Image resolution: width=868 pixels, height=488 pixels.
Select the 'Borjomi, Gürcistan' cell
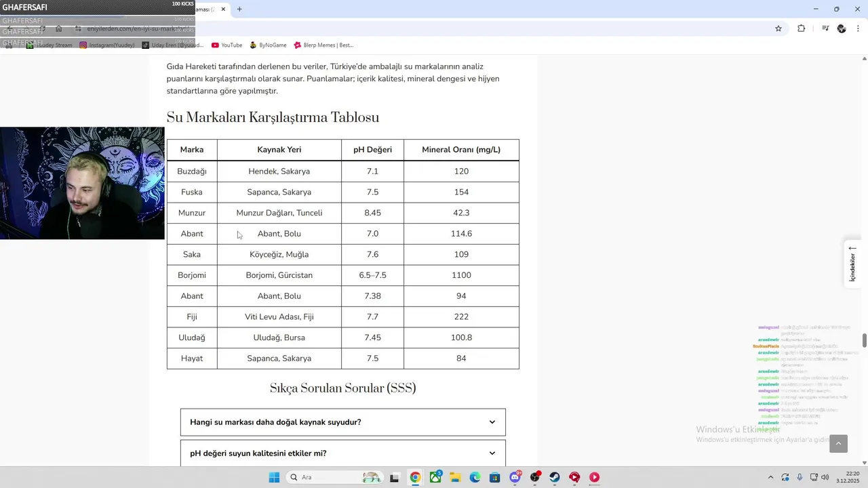pos(279,275)
